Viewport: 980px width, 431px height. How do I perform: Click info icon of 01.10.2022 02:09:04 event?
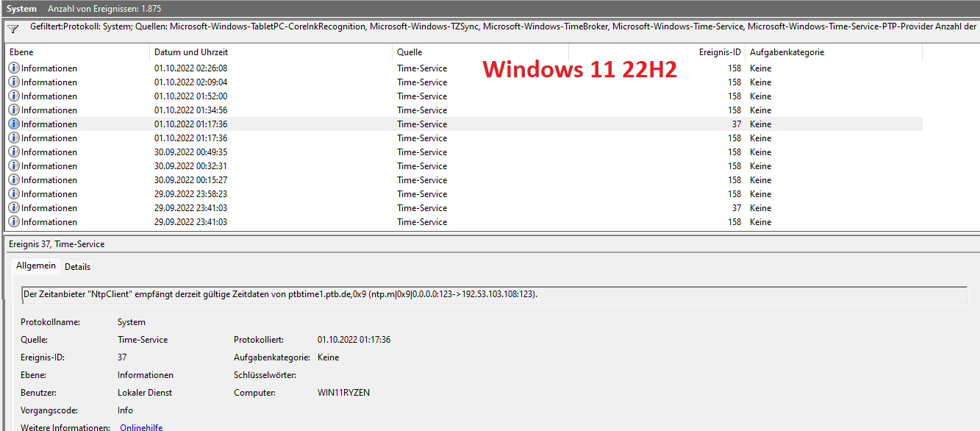tap(14, 82)
